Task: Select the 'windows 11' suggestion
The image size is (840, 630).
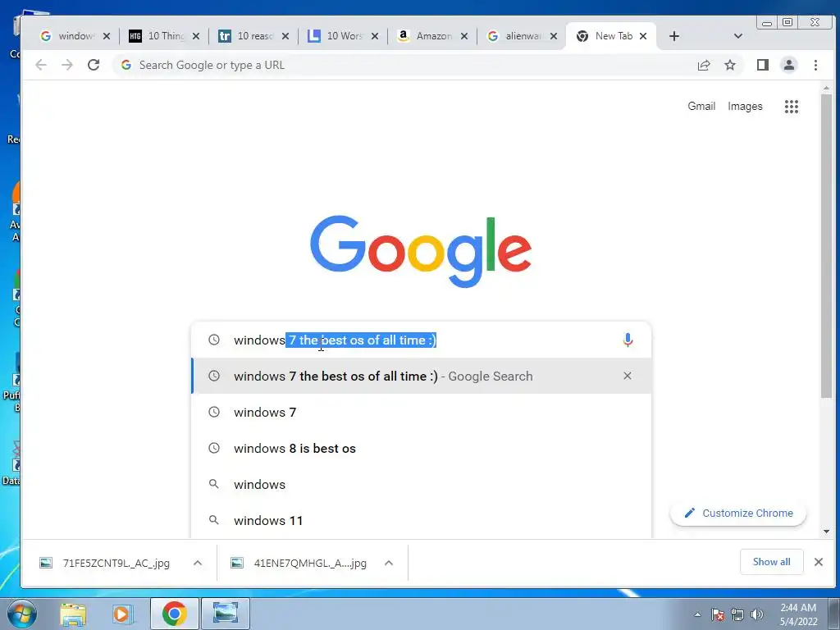Action: click(422, 519)
